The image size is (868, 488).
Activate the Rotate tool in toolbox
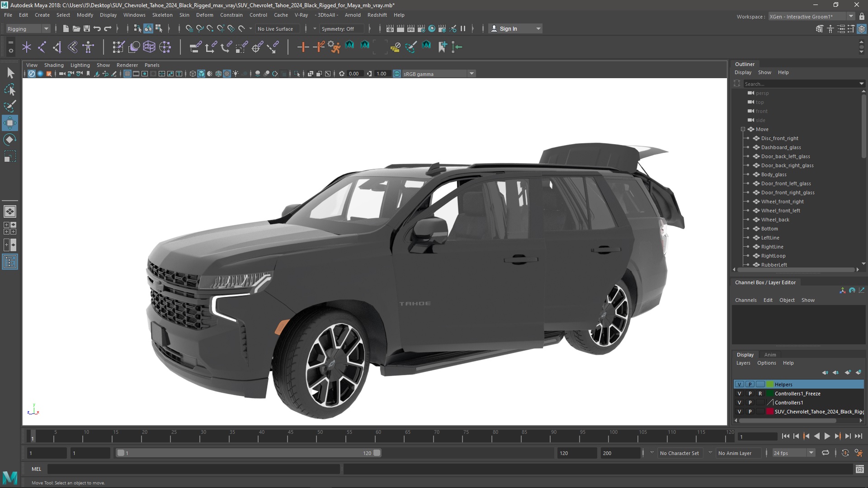10,140
